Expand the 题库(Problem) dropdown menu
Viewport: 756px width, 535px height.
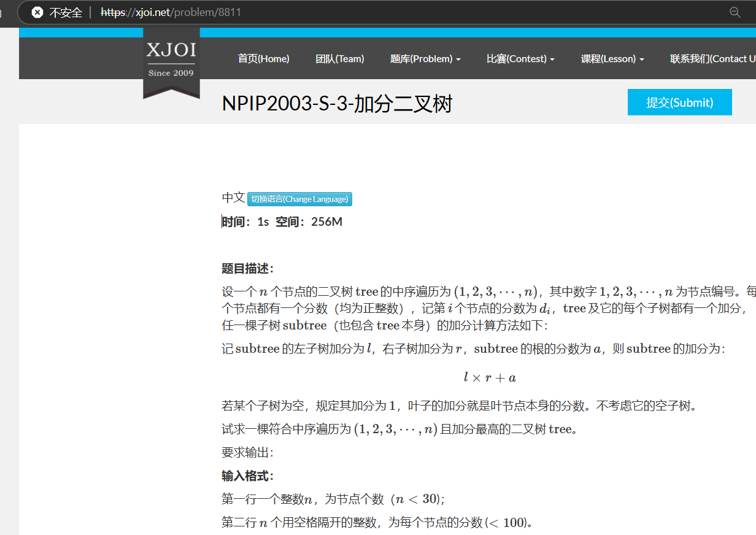425,59
